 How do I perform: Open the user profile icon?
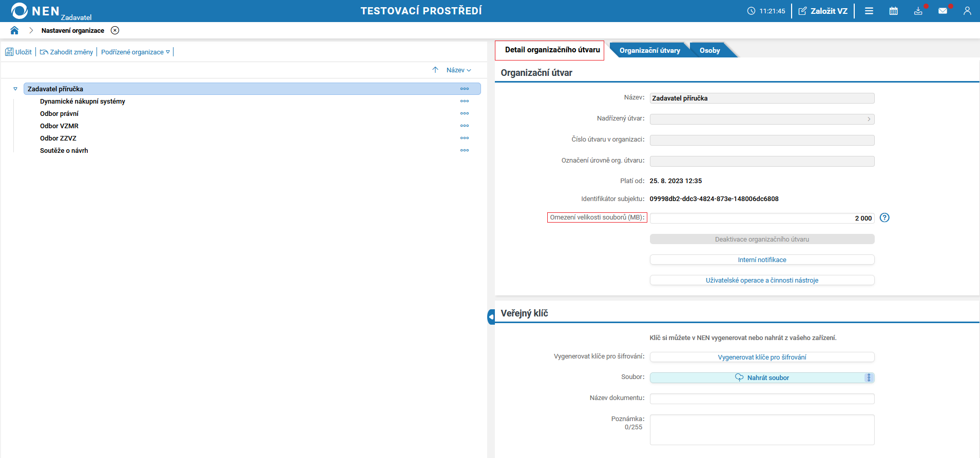[x=967, y=11]
